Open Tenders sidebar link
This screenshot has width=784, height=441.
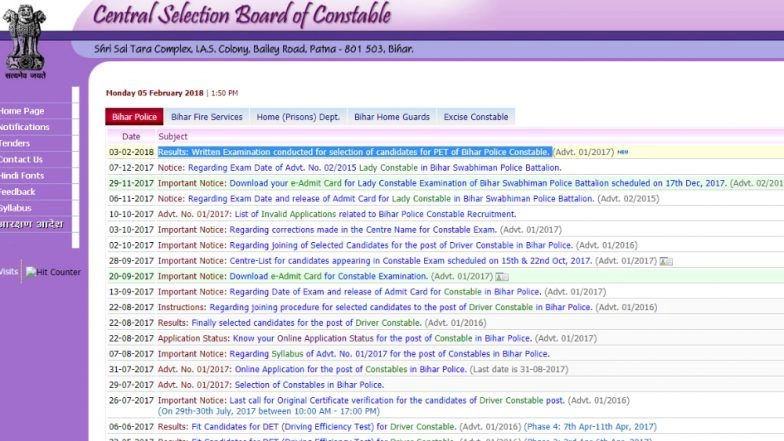15,143
